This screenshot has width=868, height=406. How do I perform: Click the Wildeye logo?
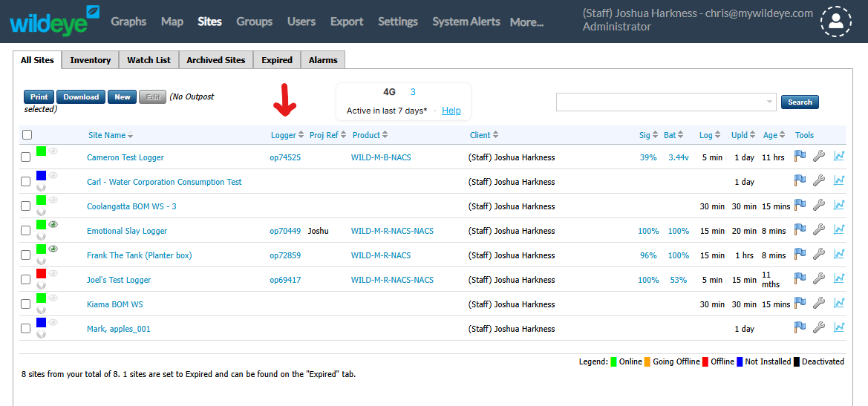coord(54,22)
